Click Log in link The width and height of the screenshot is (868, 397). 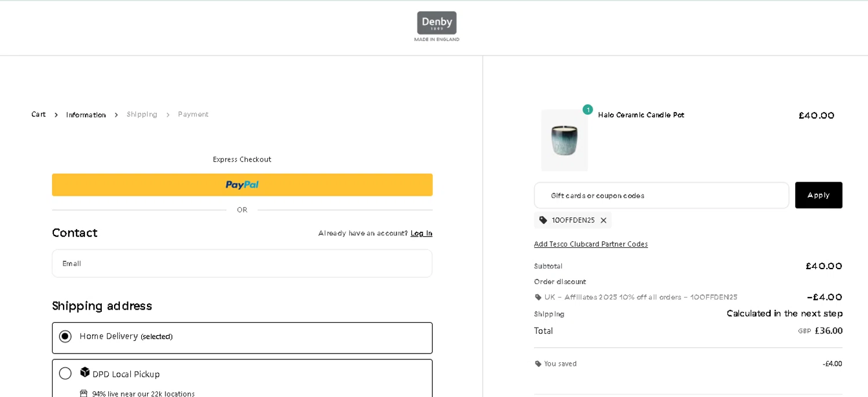point(421,233)
